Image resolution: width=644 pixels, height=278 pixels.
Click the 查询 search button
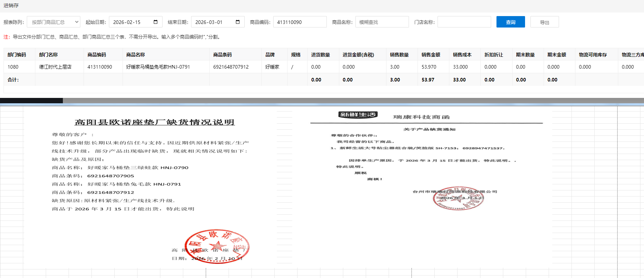(510, 22)
